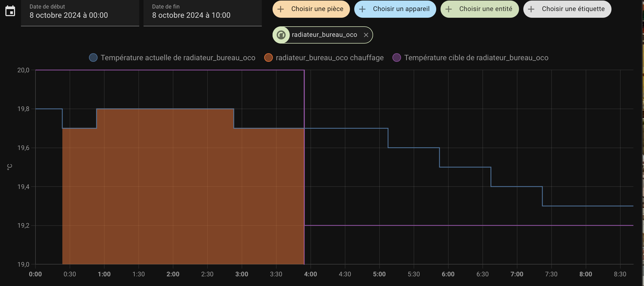Click the thermostat icon on radiateur_bureau_oco chip
This screenshot has height=286, width=644.
tap(281, 35)
